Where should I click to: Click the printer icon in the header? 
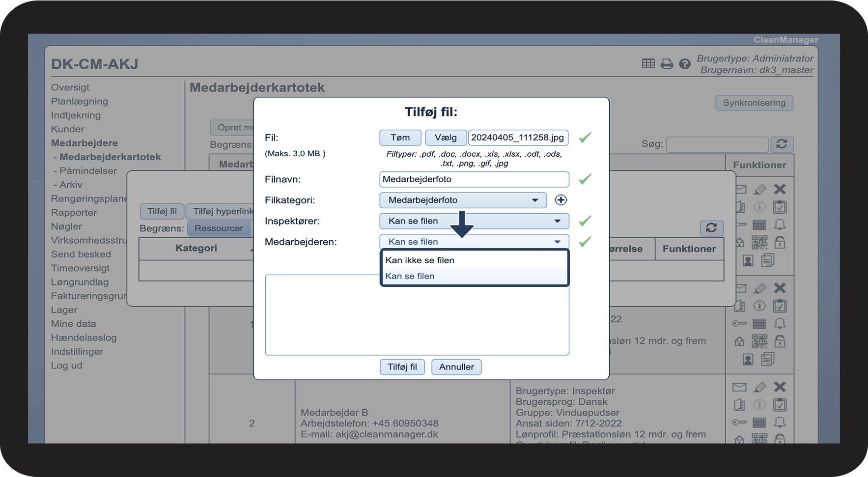[667, 64]
